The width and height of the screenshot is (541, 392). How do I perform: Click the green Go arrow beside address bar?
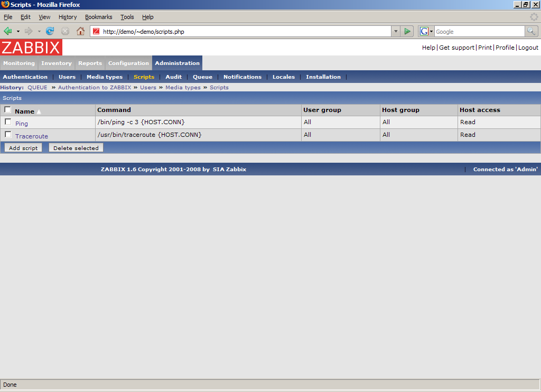coord(407,31)
